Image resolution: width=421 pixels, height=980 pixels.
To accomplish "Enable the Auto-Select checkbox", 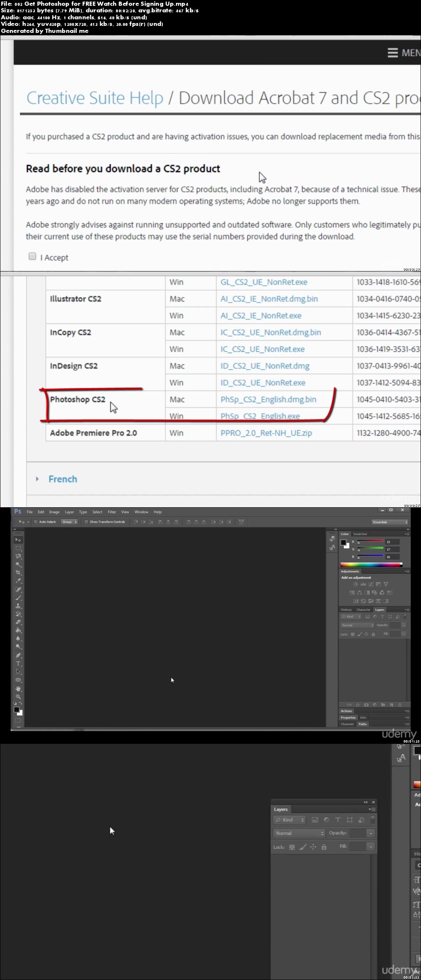I will pos(36,522).
